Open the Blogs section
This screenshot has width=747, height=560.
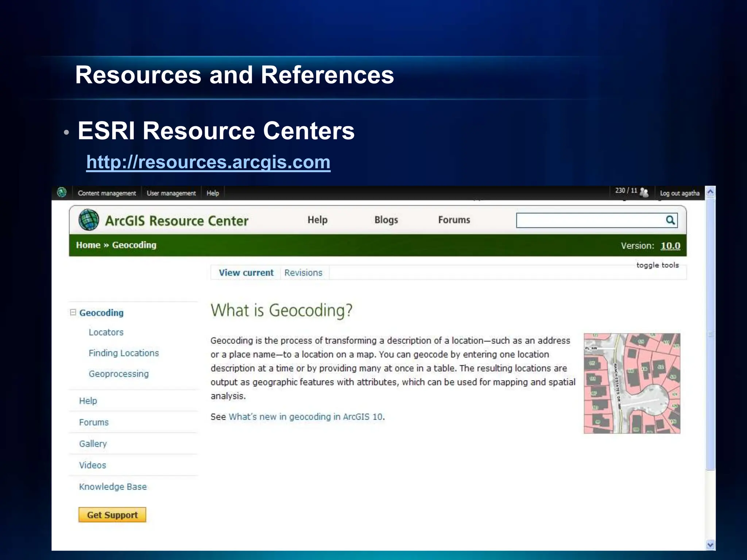(386, 220)
